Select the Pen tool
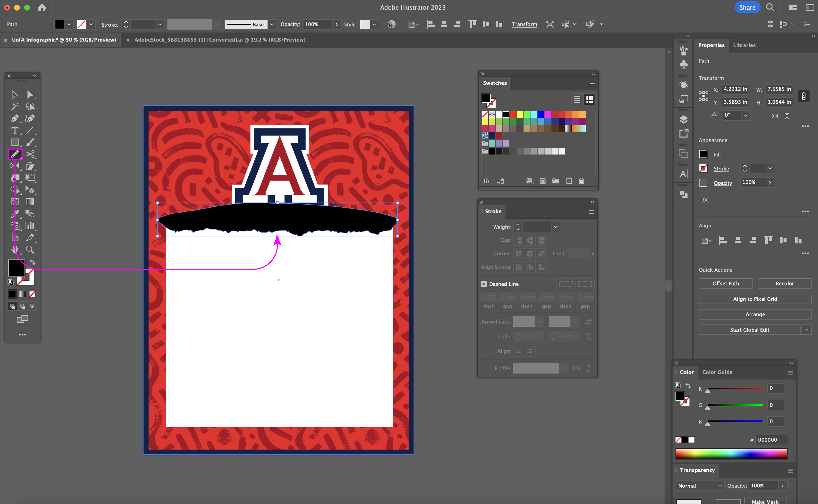The height and width of the screenshot is (504, 818). (14, 118)
